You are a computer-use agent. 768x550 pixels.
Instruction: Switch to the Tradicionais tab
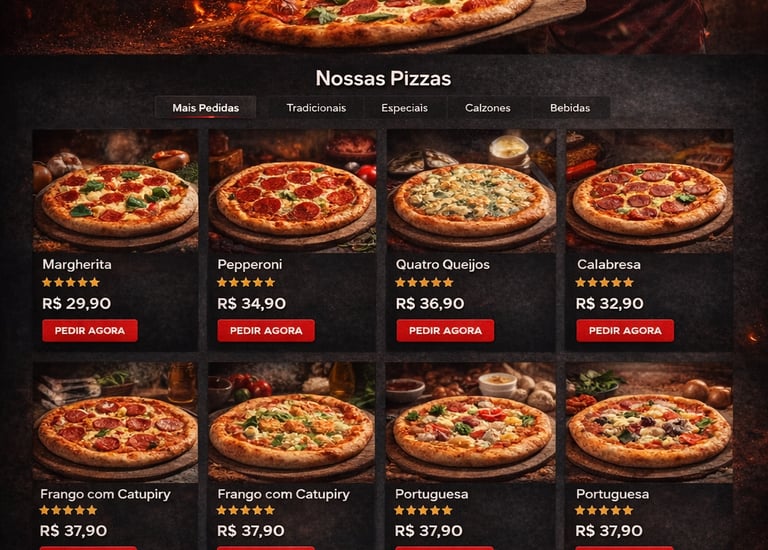point(316,108)
